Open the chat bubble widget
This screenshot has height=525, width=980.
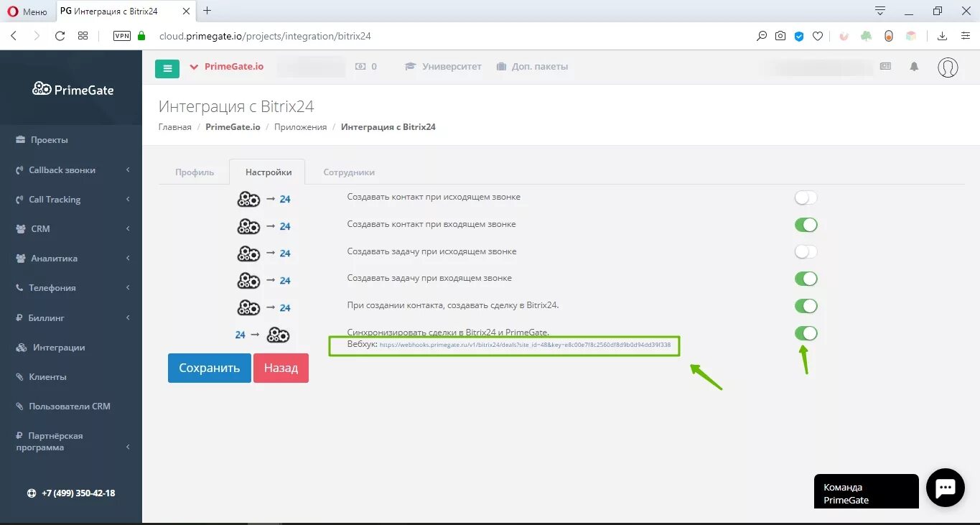pos(945,488)
